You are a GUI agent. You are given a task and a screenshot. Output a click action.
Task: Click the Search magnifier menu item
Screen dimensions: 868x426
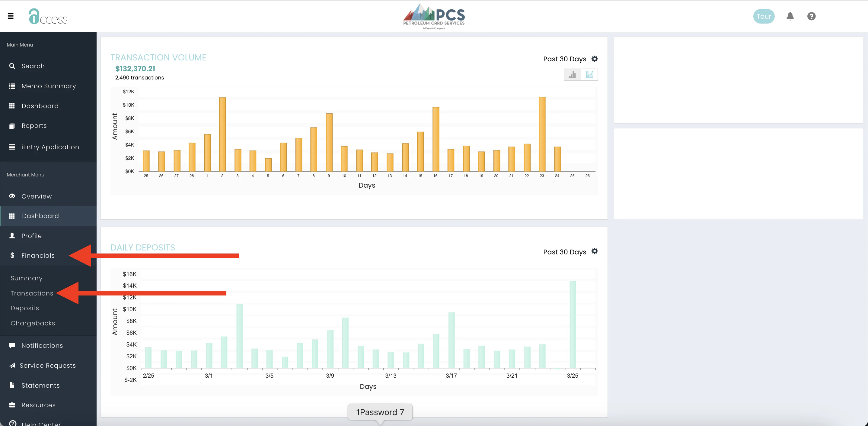[x=33, y=66]
